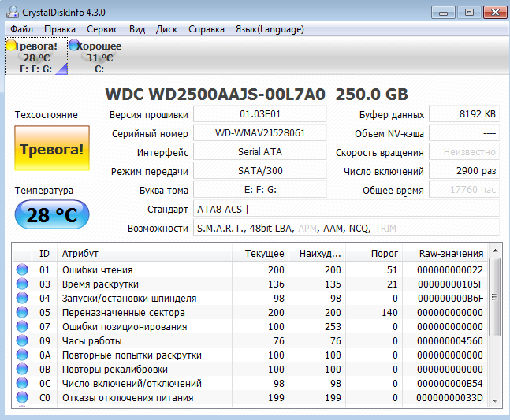Click the yellow status orb for disk E: F: G:
The image size is (510, 420).
coord(11,45)
